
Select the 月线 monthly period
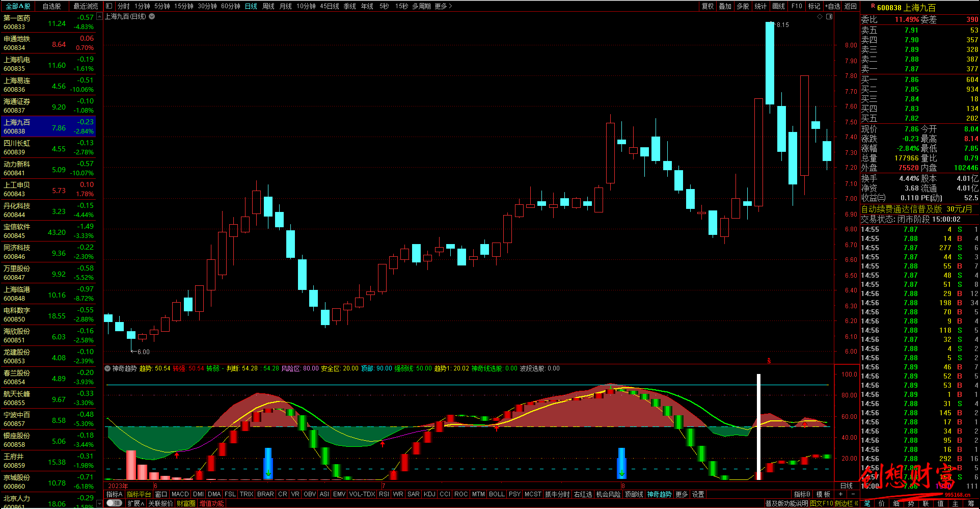286,6
